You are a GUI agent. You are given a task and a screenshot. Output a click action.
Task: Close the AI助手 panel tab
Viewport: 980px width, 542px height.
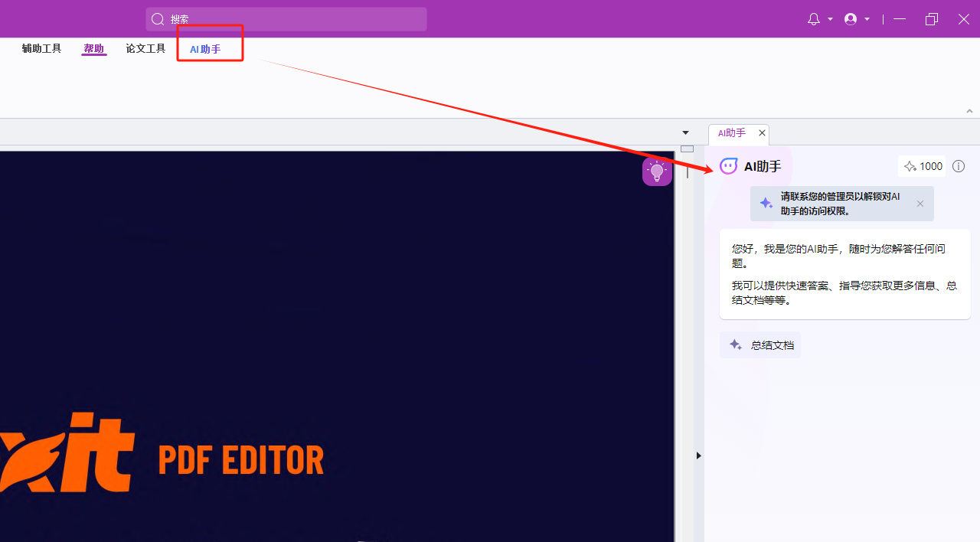(x=762, y=133)
